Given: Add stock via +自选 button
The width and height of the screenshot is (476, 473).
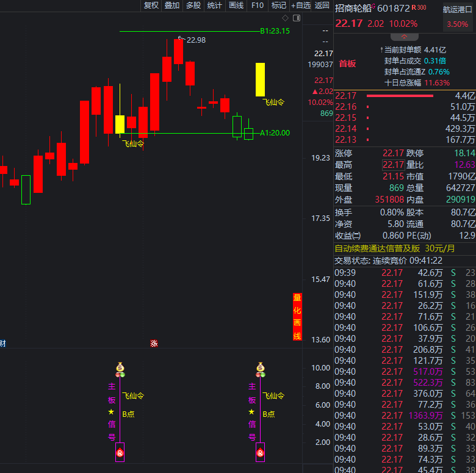Looking at the screenshot, I should (300, 5).
